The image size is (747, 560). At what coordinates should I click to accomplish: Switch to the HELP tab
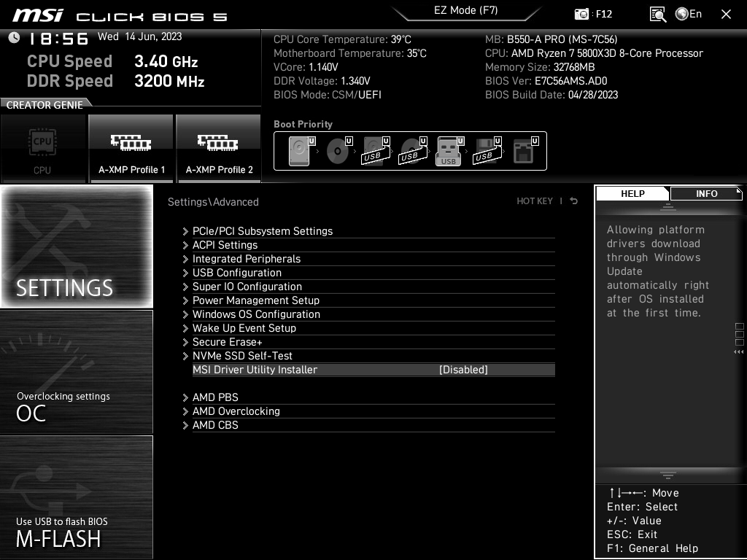(632, 193)
